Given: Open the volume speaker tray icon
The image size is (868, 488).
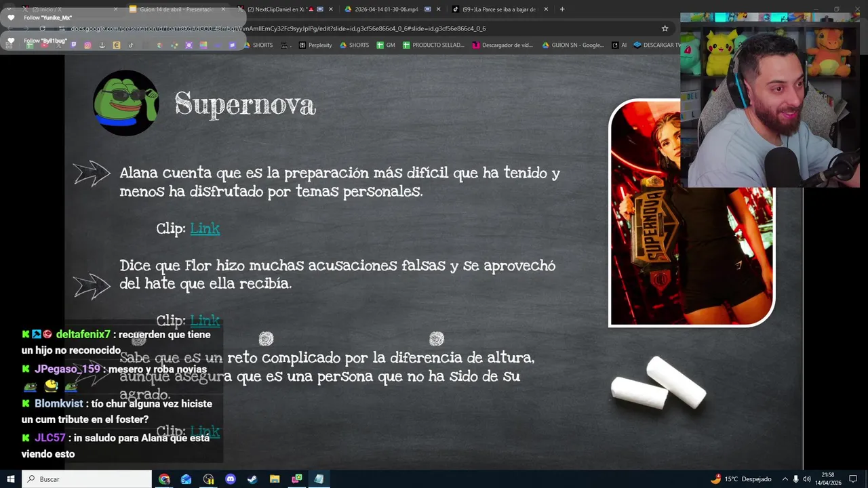Looking at the screenshot, I should coord(806,479).
